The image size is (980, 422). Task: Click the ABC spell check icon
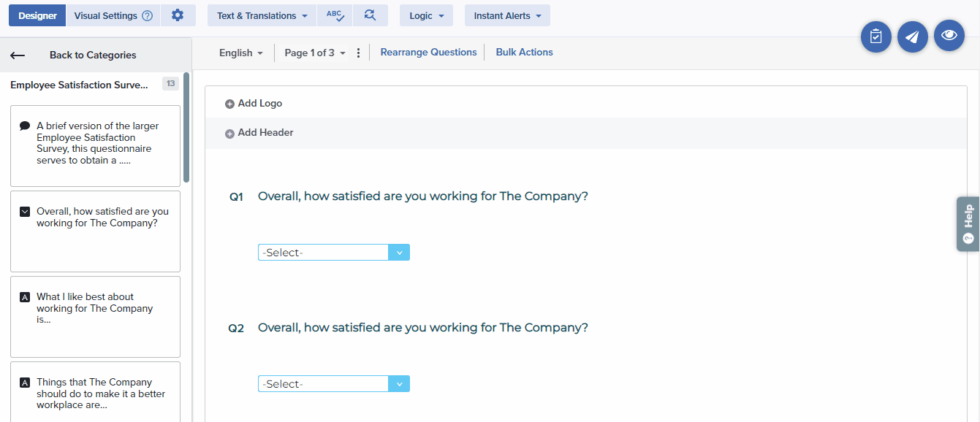(x=335, y=15)
